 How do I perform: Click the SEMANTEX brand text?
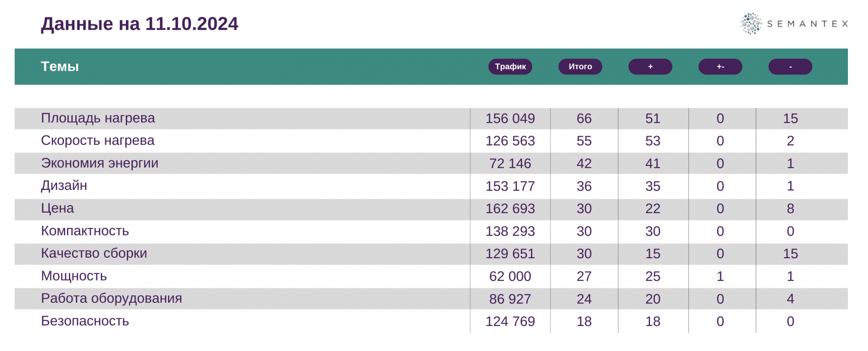[807, 24]
